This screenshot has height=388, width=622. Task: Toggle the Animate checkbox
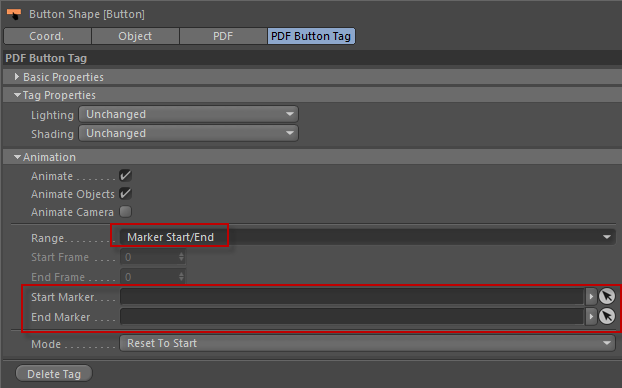pyautogui.click(x=125, y=175)
